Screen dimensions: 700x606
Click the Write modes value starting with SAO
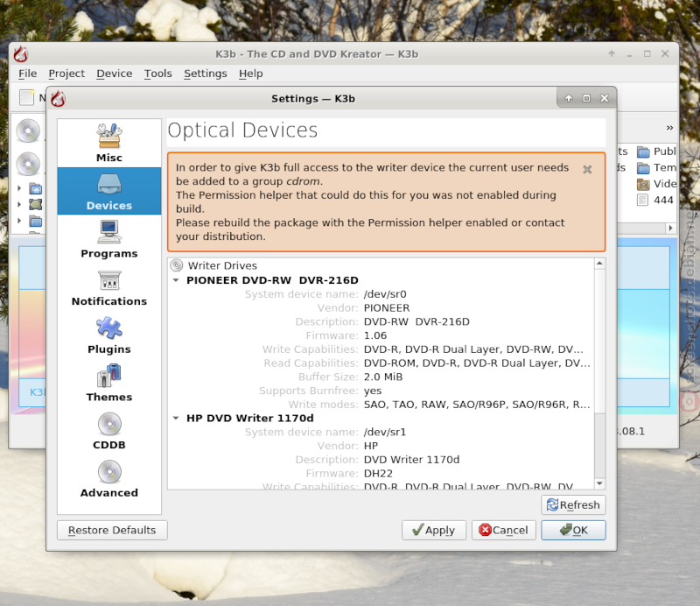(477, 405)
